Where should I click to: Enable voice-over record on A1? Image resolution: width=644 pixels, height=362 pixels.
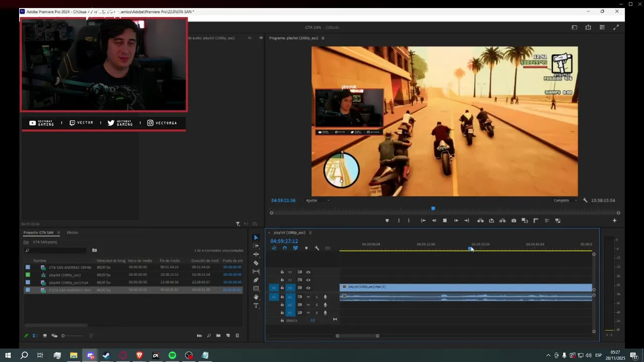(x=325, y=297)
